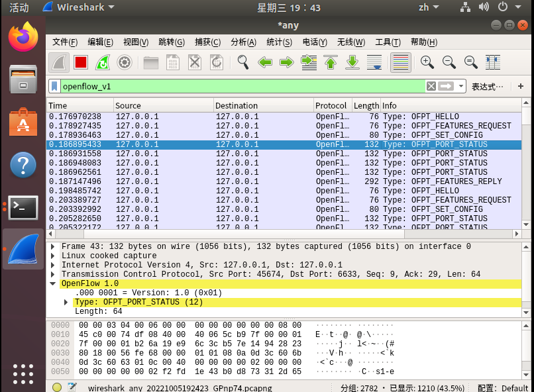Add a filter button with plus

(x=521, y=87)
